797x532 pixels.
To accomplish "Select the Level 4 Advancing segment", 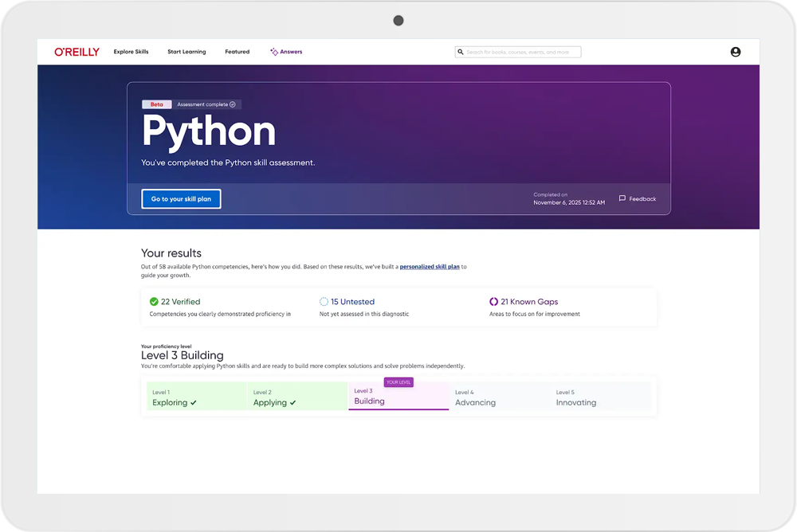I will point(499,397).
